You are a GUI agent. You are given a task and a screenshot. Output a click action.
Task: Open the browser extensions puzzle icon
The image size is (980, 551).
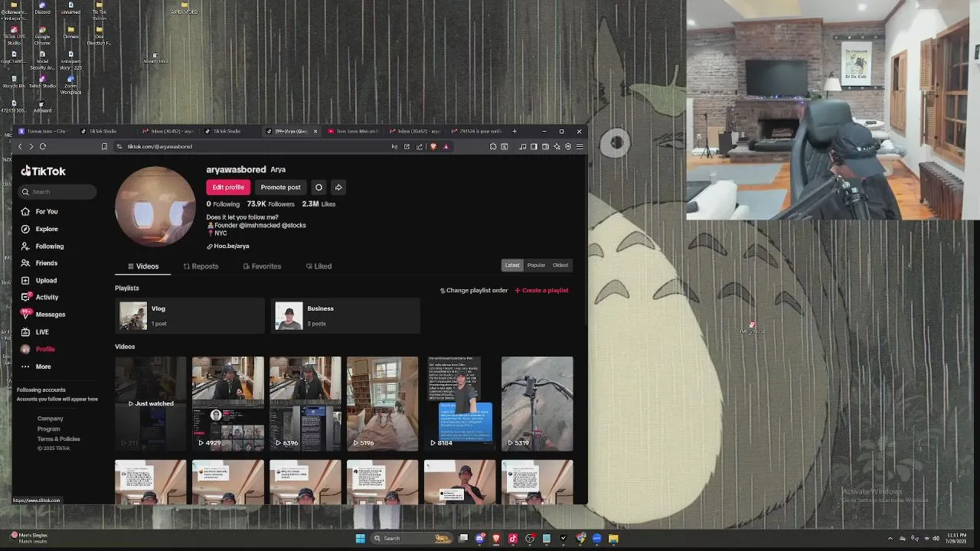pos(493,146)
